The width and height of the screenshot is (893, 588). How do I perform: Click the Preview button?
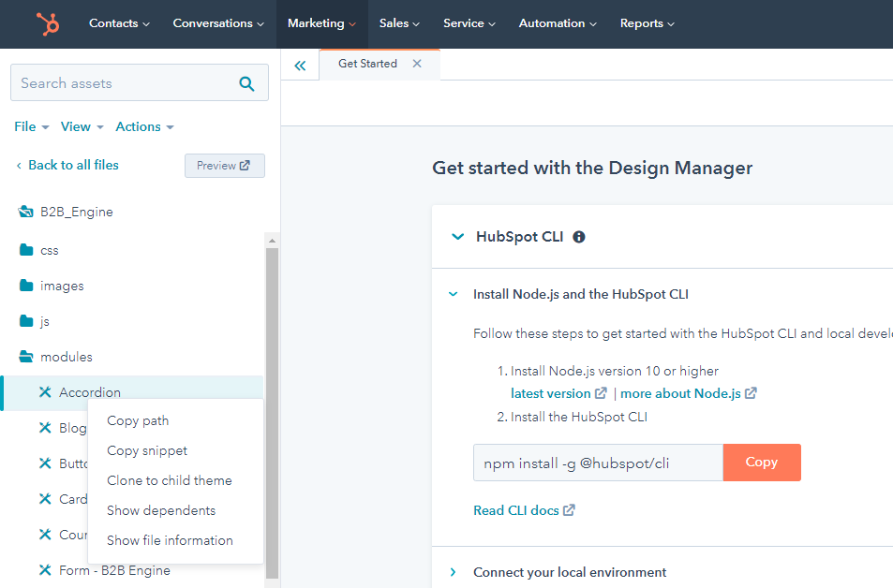point(224,166)
